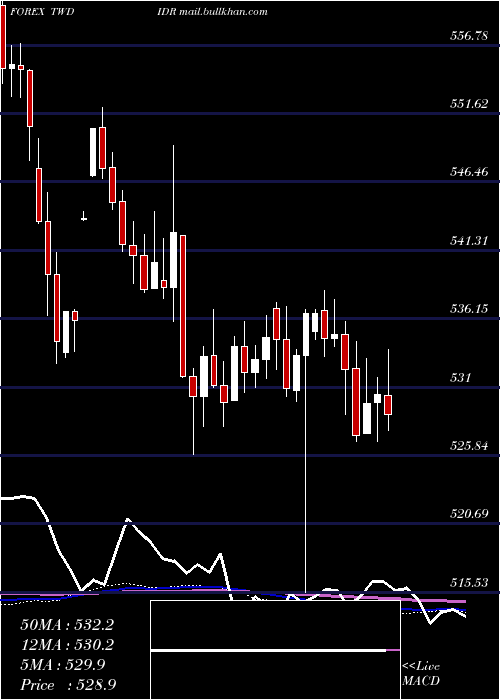Select the 536.15 price axis label
500x700 pixels.
coord(468,309)
